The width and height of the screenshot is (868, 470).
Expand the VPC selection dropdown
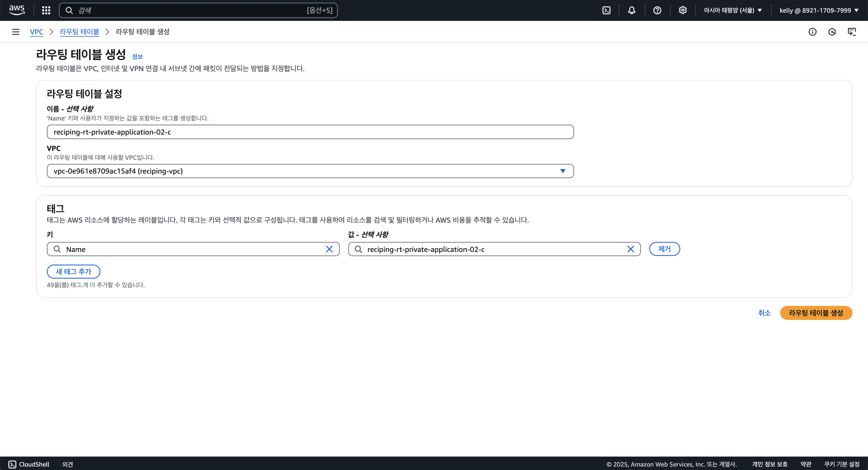point(562,171)
